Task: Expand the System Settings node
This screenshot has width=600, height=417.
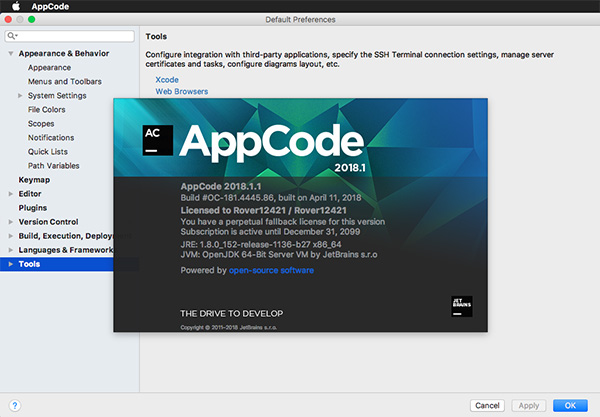Action: (20, 96)
